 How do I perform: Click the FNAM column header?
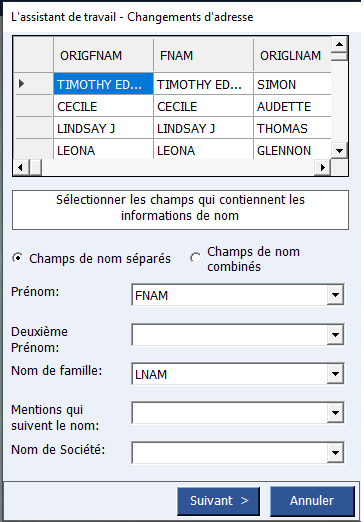(x=203, y=55)
